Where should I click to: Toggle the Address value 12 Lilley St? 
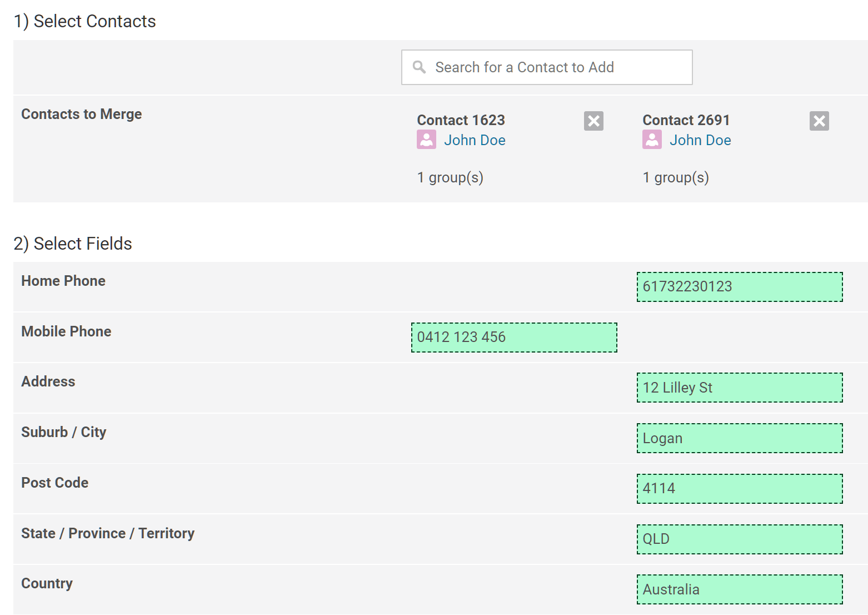739,388
